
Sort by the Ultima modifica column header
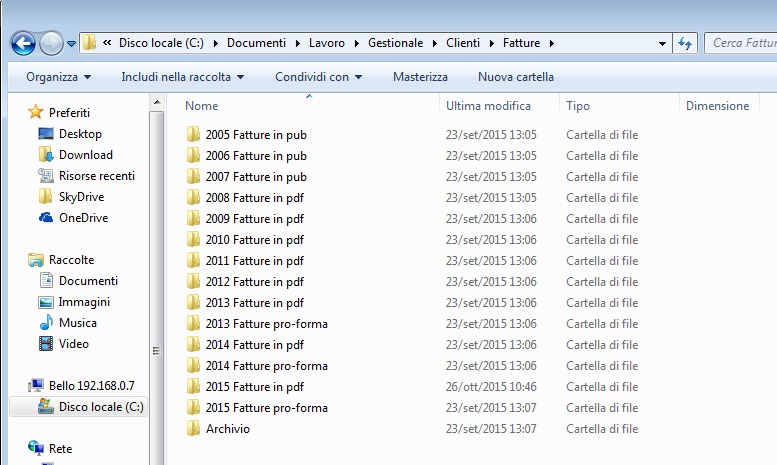pos(488,106)
